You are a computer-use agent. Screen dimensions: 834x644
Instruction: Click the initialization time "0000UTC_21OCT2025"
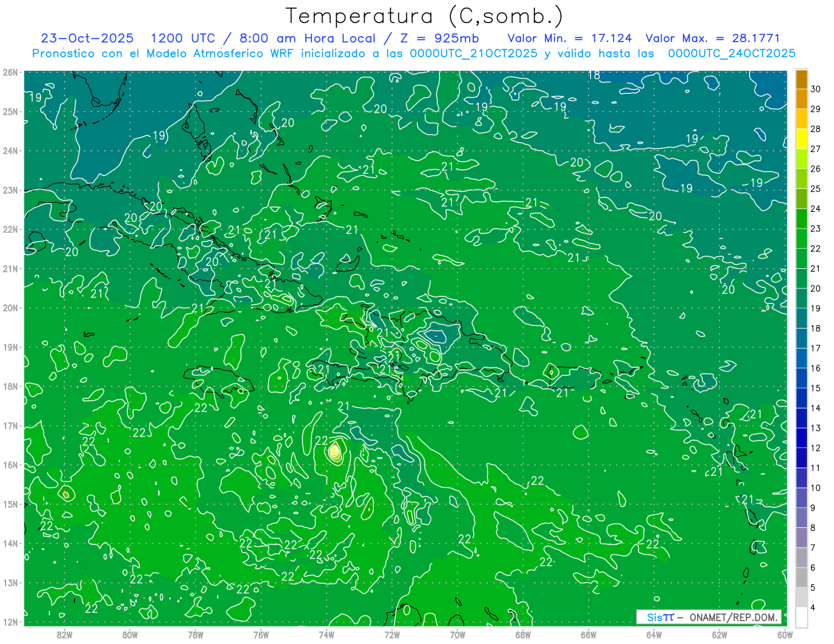(473, 53)
